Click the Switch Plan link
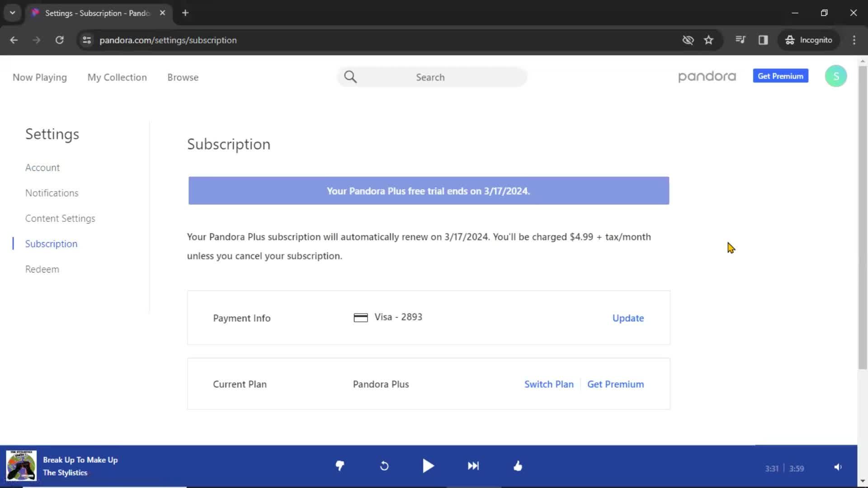 (x=548, y=385)
